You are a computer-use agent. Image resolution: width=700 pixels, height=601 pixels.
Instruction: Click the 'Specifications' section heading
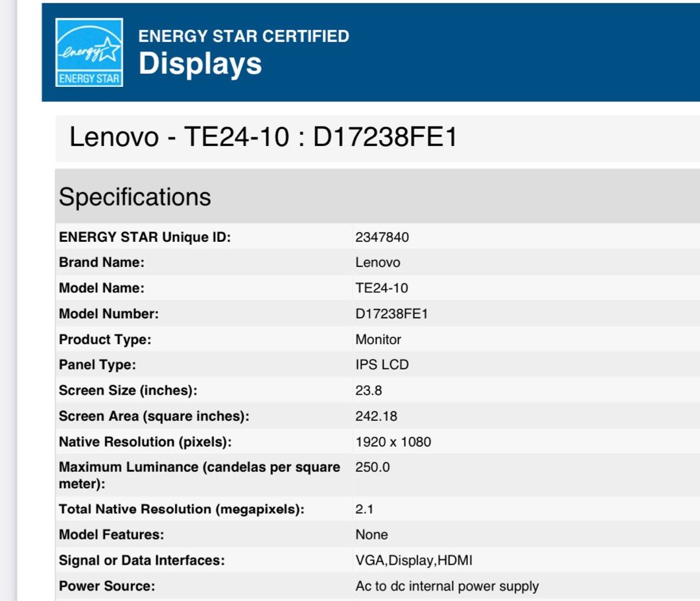click(x=135, y=197)
